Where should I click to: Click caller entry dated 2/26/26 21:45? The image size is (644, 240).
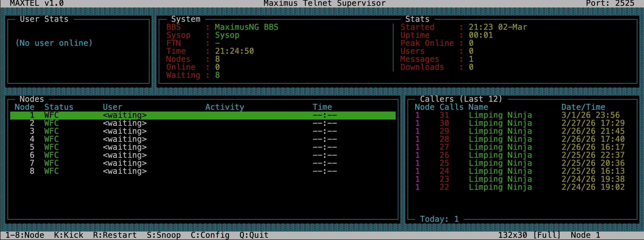[x=520, y=131]
